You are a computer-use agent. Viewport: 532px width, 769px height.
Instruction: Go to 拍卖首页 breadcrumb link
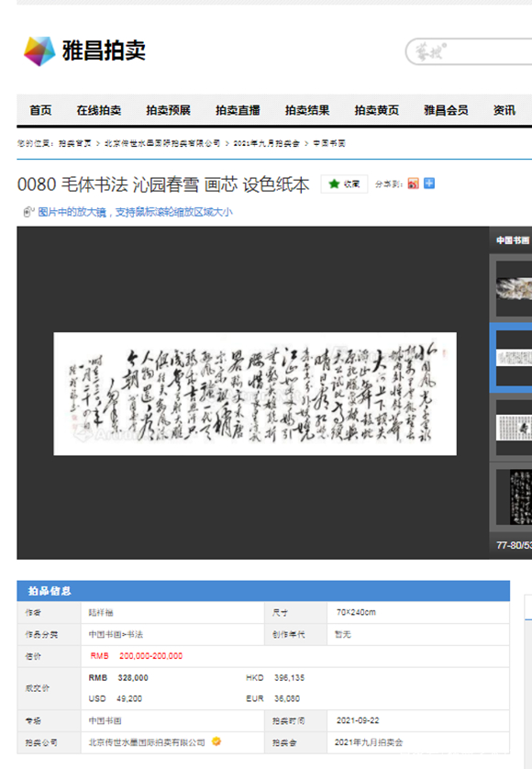pyautogui.click(x=75, y=143)
